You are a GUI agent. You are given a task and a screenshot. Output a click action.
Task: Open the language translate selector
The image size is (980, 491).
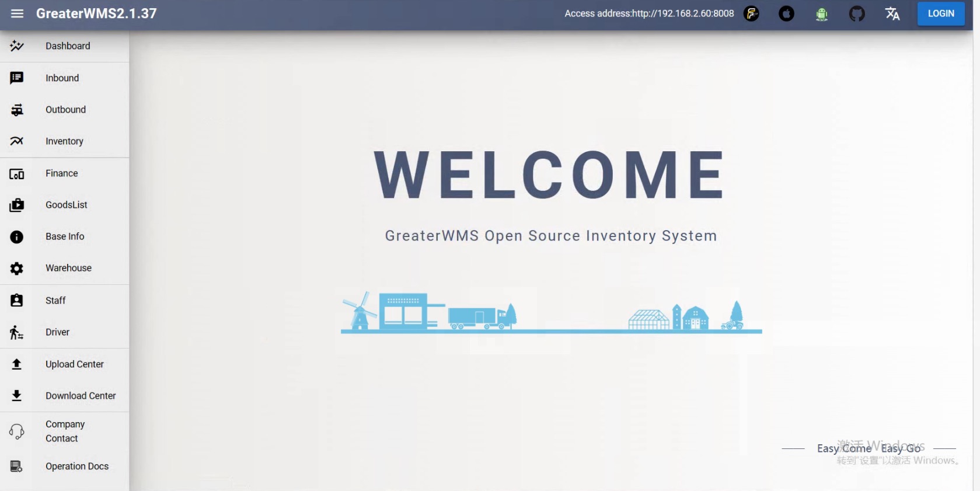pos(892,13)
